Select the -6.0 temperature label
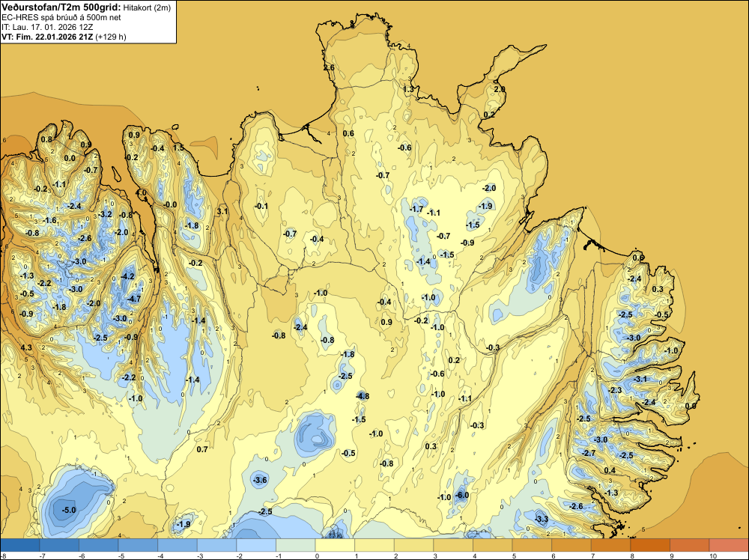 [462, 495]
